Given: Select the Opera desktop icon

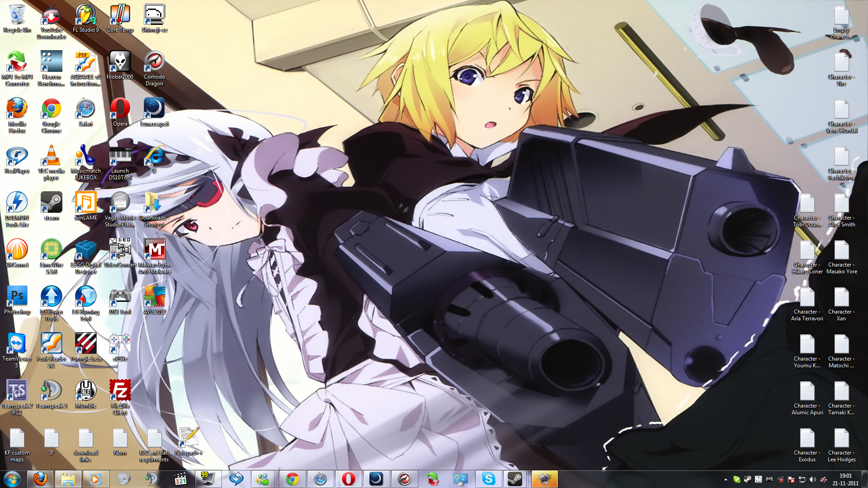Looking at the screenshot, I should (x=120, y=113).
